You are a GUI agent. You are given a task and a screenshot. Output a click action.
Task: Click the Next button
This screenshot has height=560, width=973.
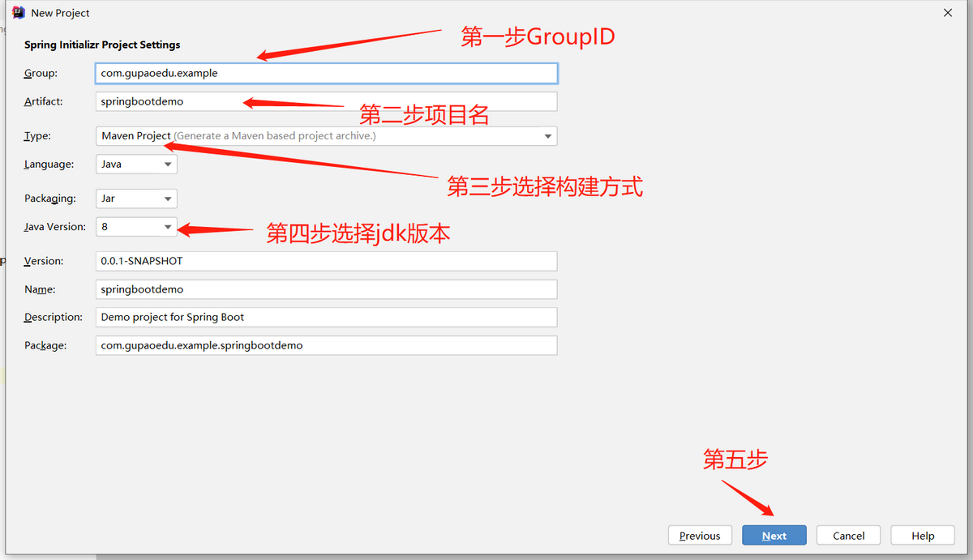[x=774, y=536]
